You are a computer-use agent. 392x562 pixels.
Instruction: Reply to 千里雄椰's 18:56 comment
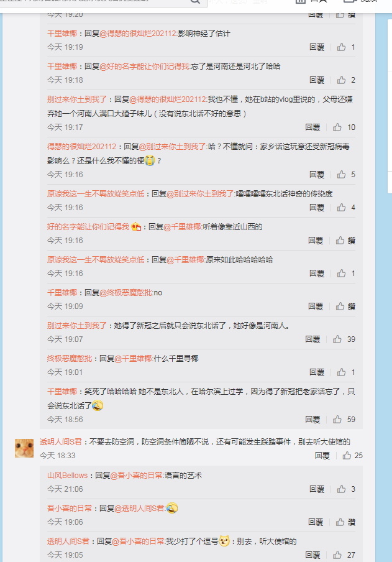312,420
